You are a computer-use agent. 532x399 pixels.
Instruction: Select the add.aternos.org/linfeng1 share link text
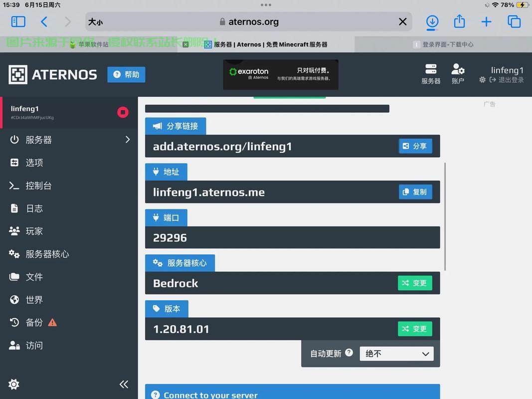pyautogui.click(x=222, y=146)
